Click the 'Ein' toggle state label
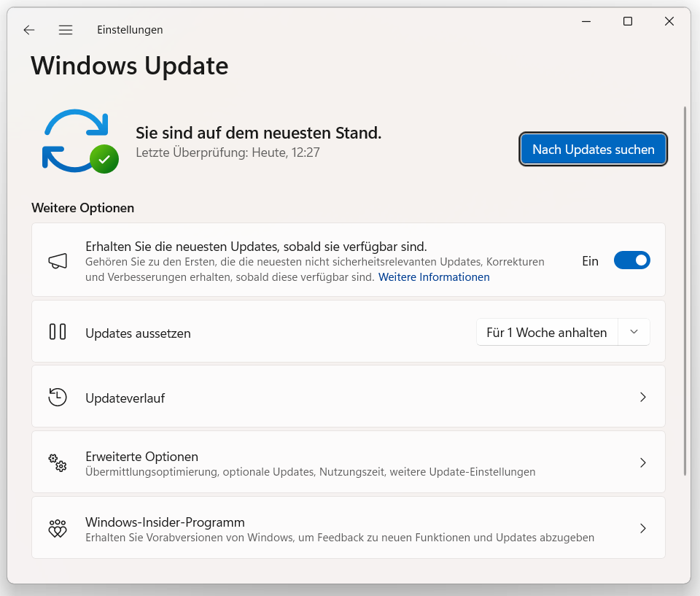The width and height of the screenshot is (700, 596). (590, 261)
